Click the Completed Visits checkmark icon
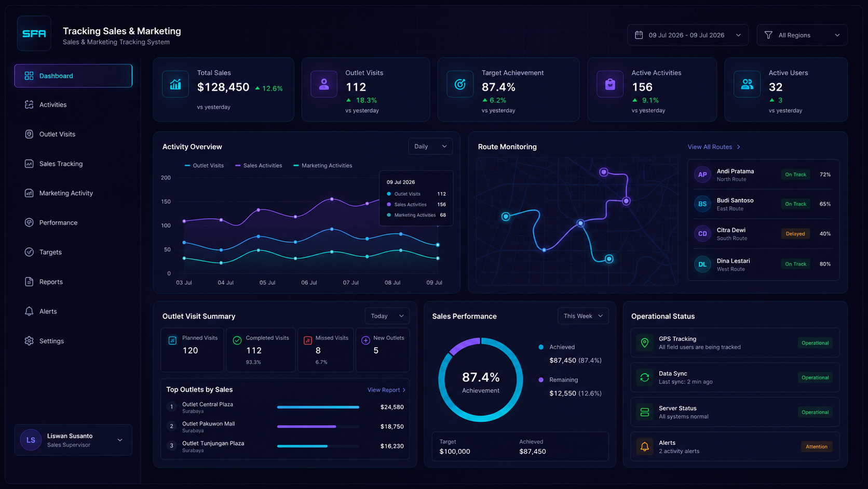The height and width of the screenshot is (489, 868). (x=237, y=340)
